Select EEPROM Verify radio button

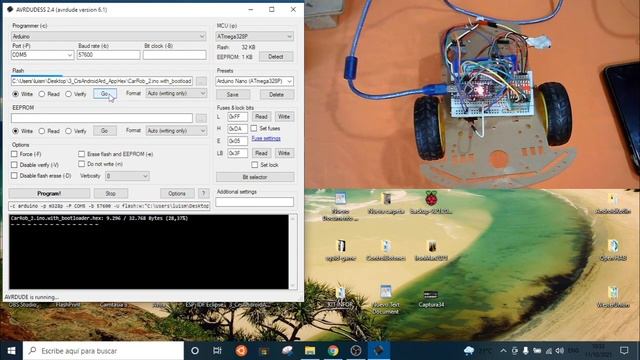click(68, 131)
